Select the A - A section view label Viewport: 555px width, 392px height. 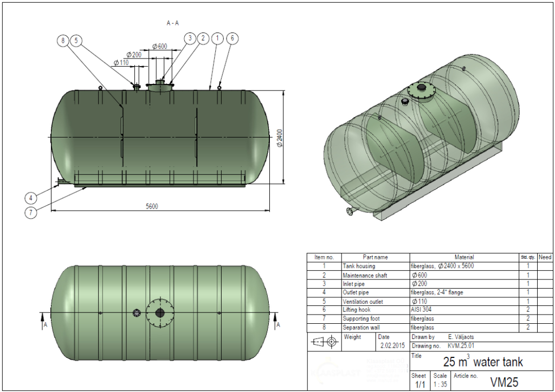(173, 23)
